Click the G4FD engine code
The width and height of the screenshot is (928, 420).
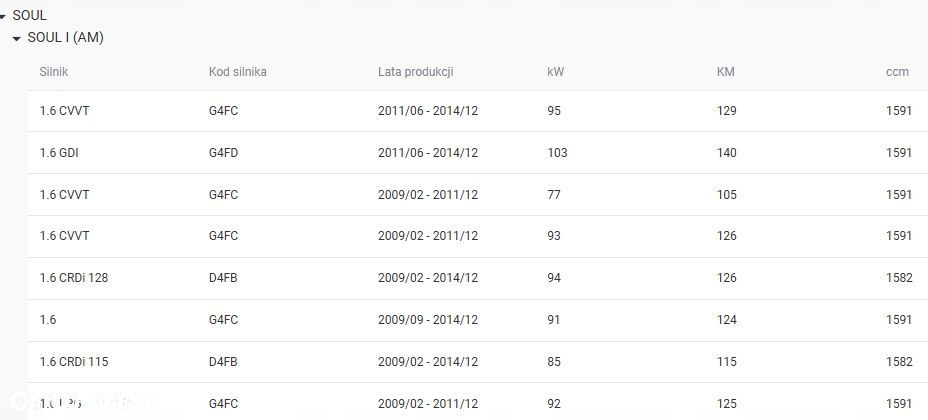[223, 153]
